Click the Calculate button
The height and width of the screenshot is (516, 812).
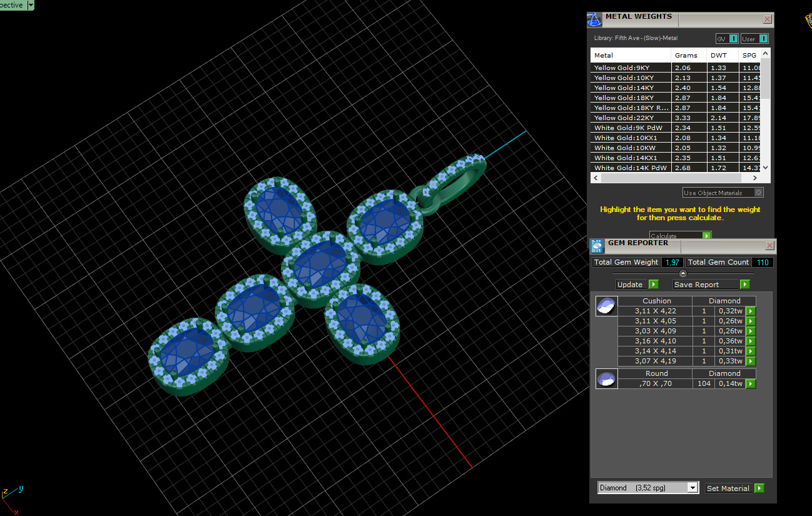[676, 236]
